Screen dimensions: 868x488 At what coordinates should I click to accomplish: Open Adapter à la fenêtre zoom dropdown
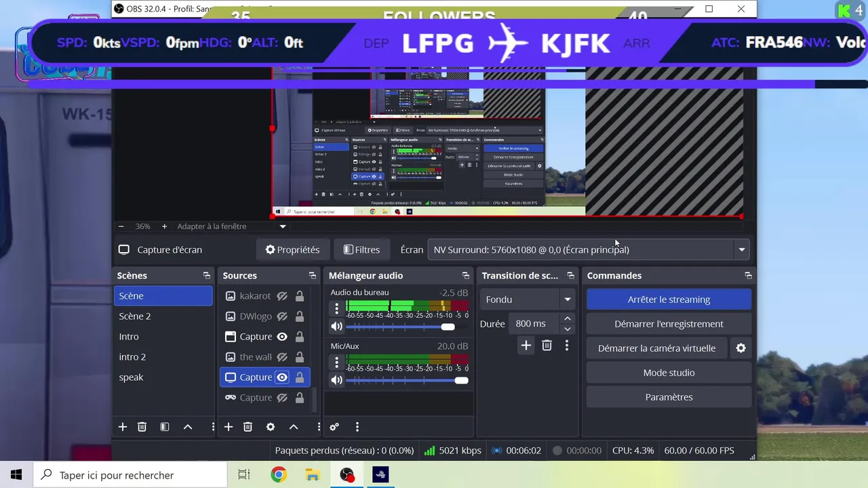click(231, 226)
